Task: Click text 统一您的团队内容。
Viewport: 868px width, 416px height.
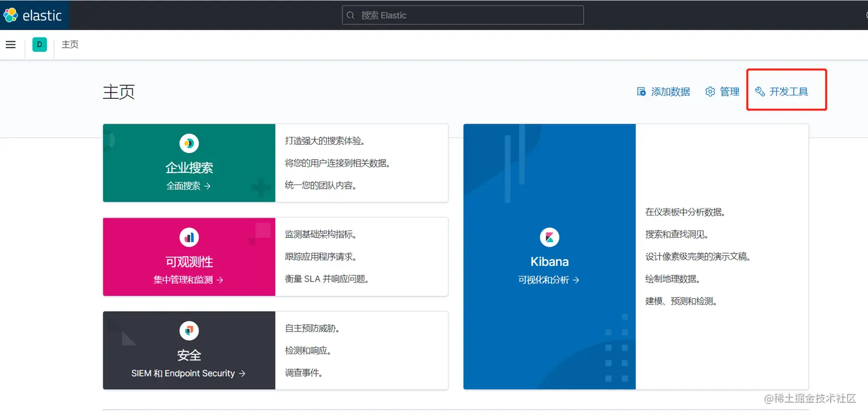Action: click(321, 186)
